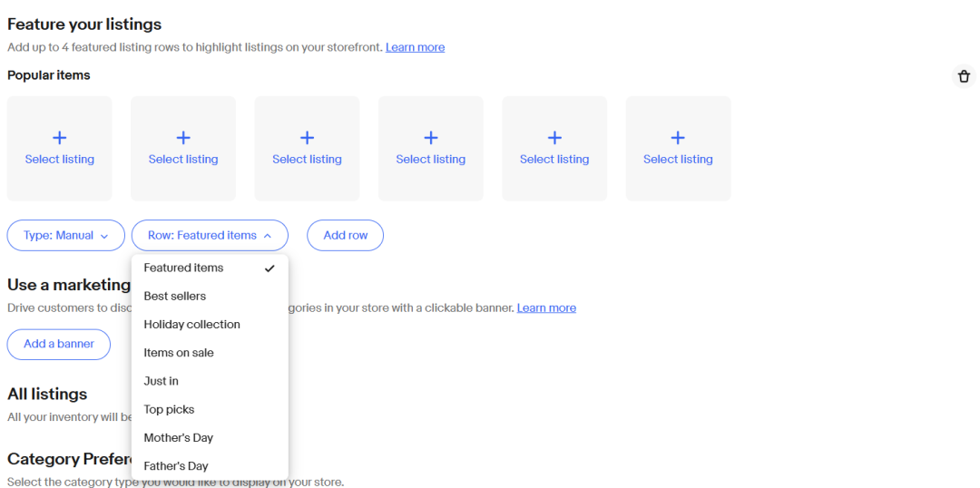Open the Type: Manual dropdown
The height and width of the screenshot is (488, 980).
66,236
